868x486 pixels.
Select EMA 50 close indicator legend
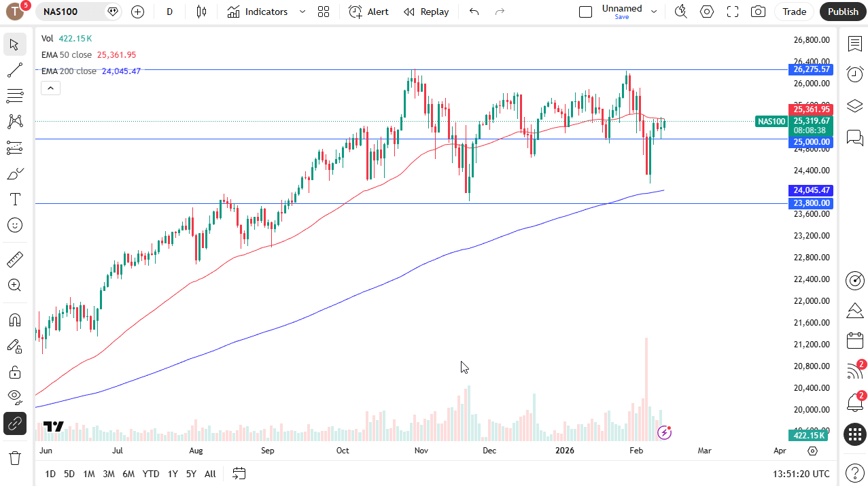point(67,55)
